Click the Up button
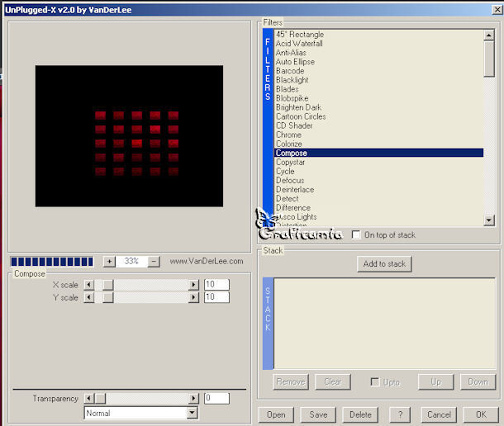The height and width of the screenshot is (426, 504). 436,382
